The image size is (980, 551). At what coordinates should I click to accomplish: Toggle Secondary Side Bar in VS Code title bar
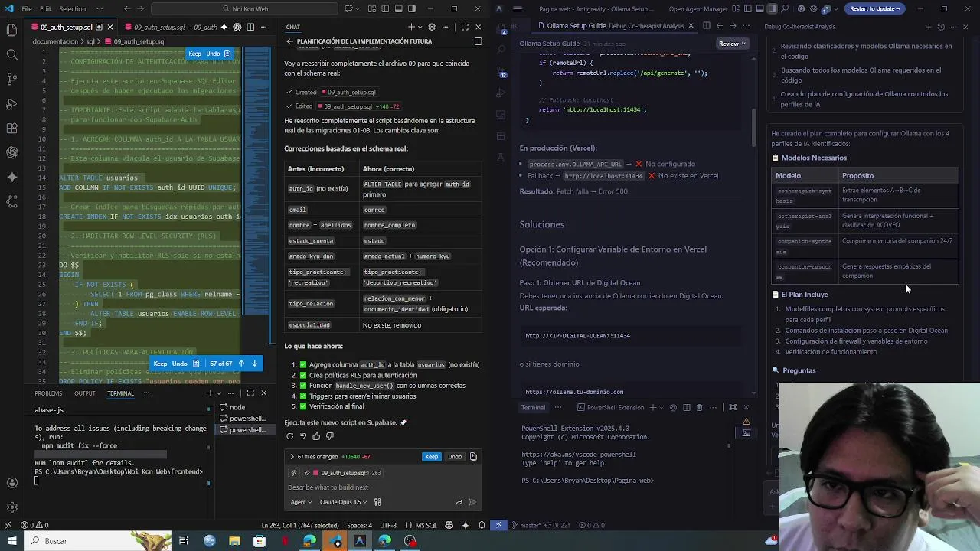click(x=411, y=8)
